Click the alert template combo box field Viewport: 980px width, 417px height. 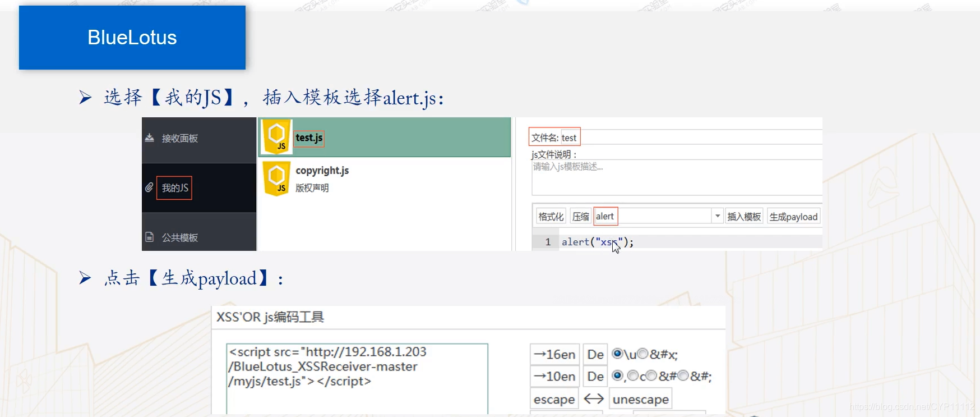click(x=653, y=216)
